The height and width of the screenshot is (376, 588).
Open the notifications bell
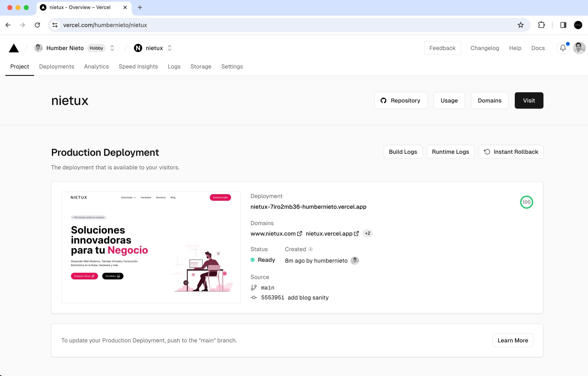coord(563,48)
